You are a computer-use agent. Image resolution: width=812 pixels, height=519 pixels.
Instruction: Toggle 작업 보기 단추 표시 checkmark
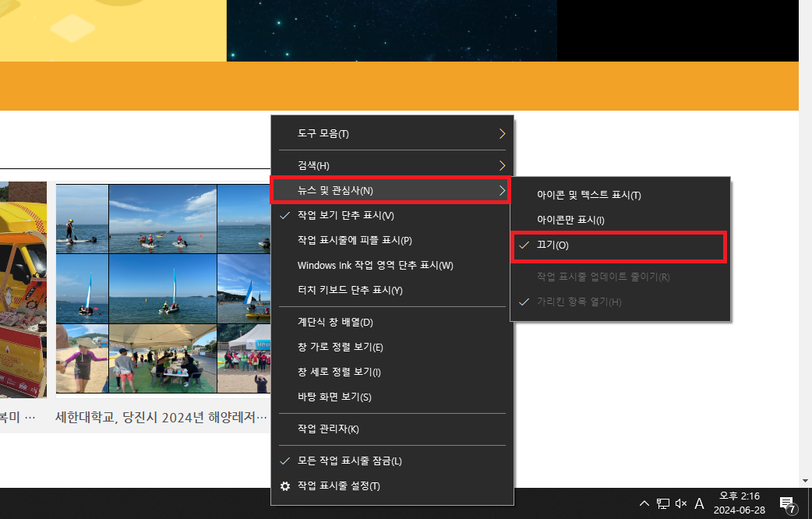[x=346, y=215]
